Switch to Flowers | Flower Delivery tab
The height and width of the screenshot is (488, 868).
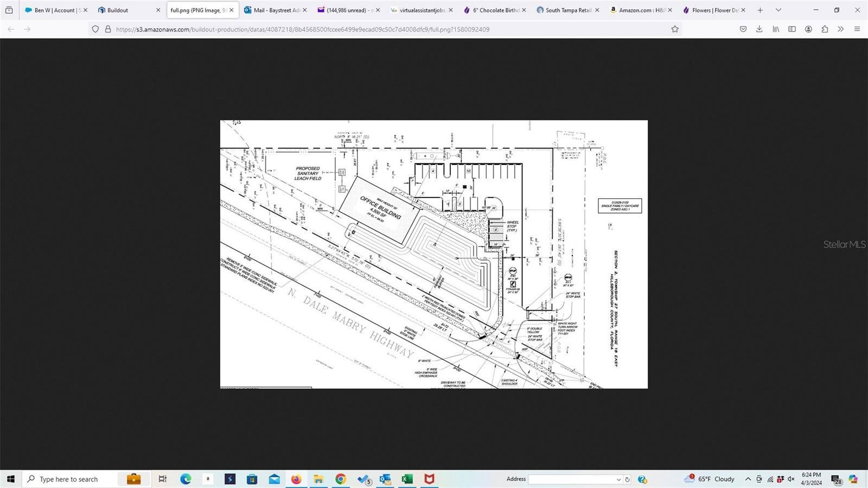click(714, 10)
